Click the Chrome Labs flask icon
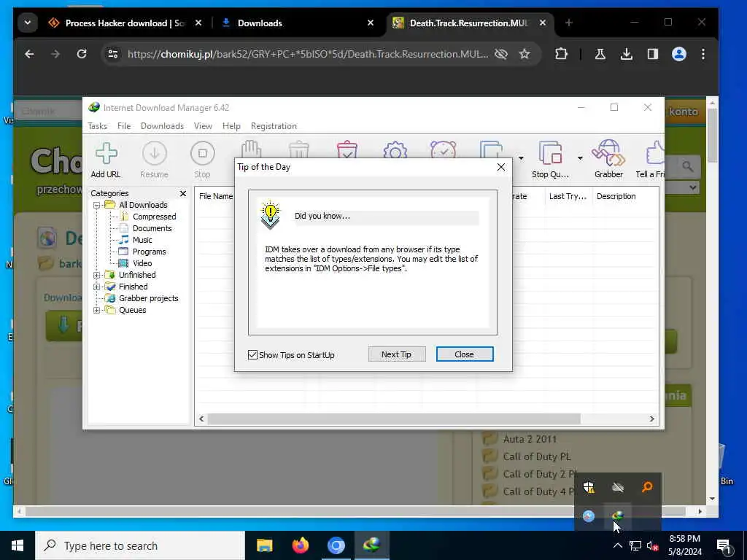Screen dimensions: 747x560 600,54
